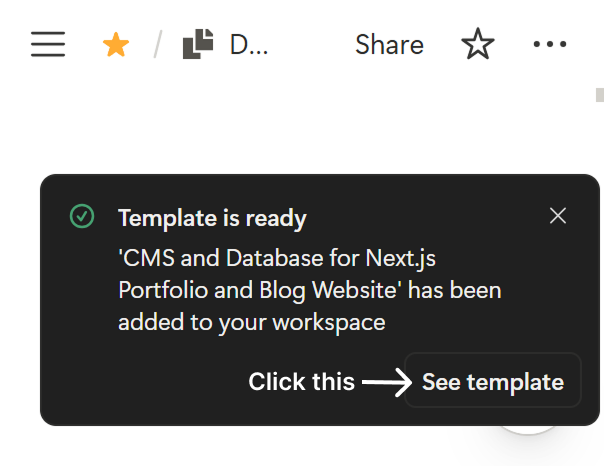Click the "added to your workspace" text line
The height and width of the screenshot is (466, 604).
tap(252, 322)
